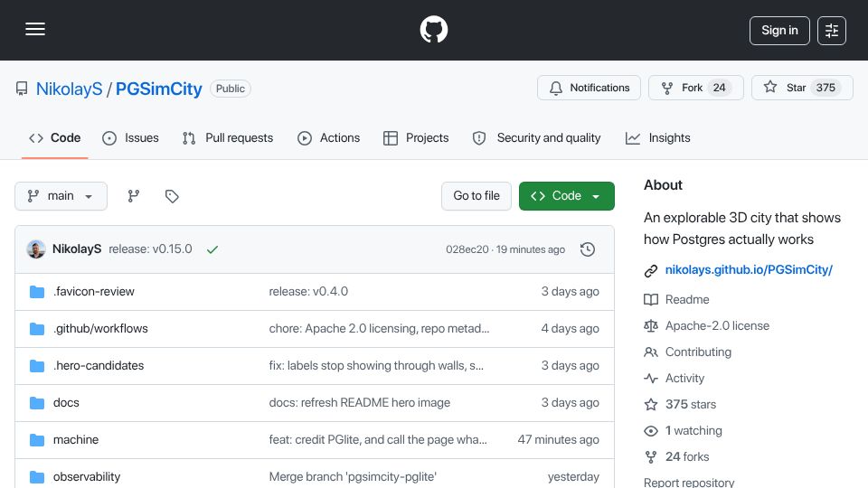
Task: Open commit 'feat: credit PGlite, and call the page'
Action: (378, 440)
